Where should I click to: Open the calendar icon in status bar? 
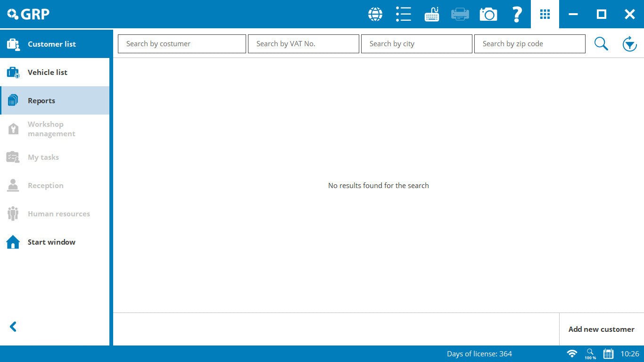[x=608, y=354]
